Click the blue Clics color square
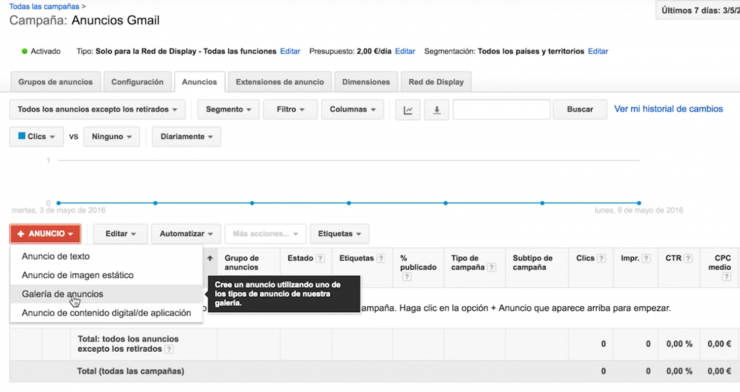The height and width of the screenshot is (392, 740). pyautogui.click(x=22, y=136)
